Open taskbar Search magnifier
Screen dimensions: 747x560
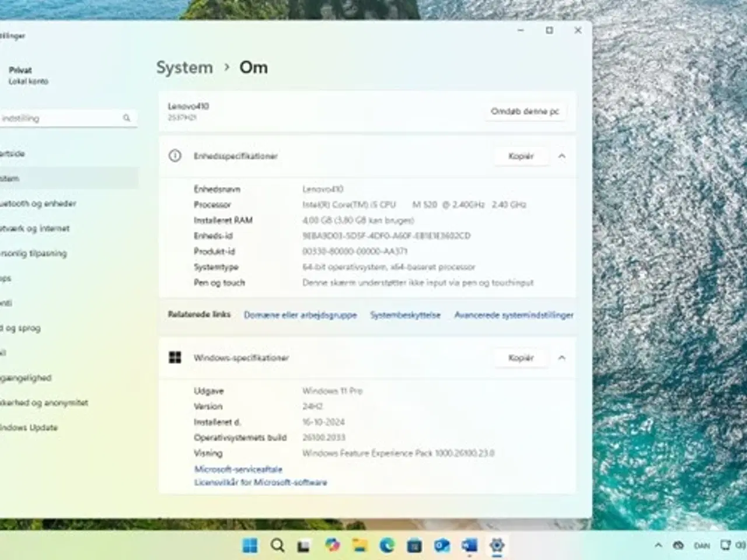click(277, 545)
